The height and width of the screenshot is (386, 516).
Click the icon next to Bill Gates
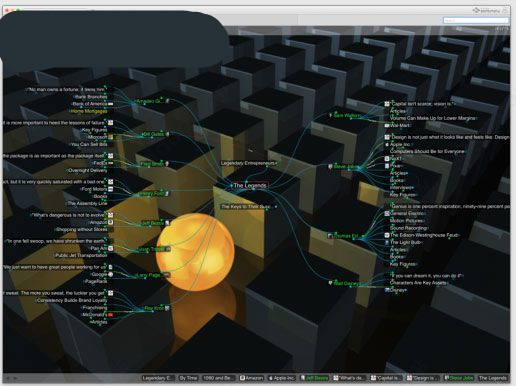point(168,134)
